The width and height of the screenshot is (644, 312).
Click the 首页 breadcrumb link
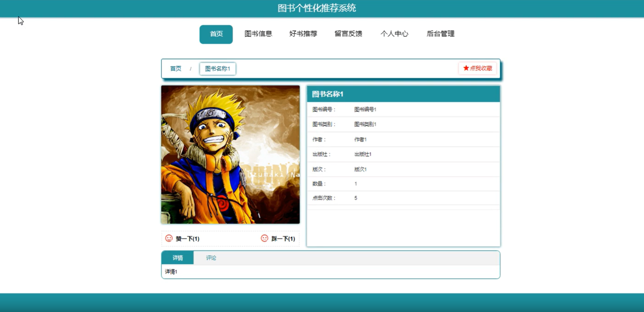[x=175, y=69]
